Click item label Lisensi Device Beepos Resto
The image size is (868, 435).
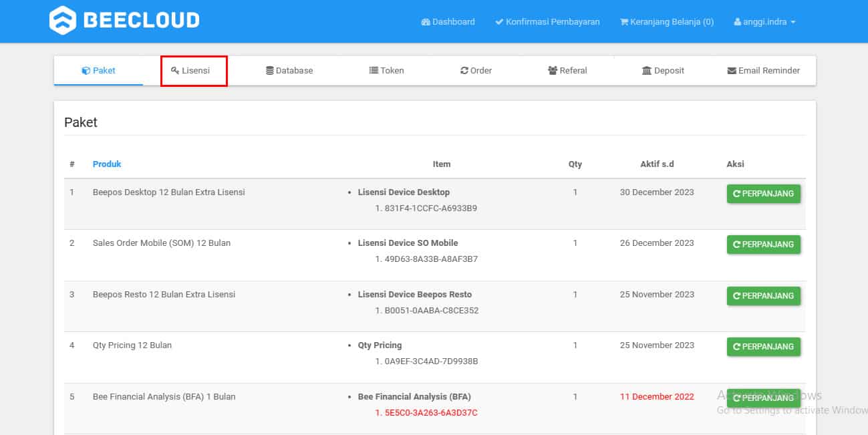(x=415, y=294)
